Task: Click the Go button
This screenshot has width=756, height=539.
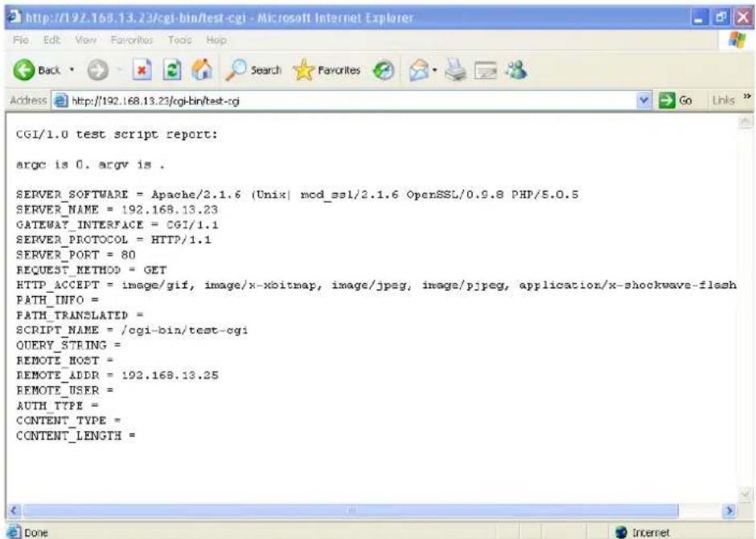Action: (x=676, y=101)
